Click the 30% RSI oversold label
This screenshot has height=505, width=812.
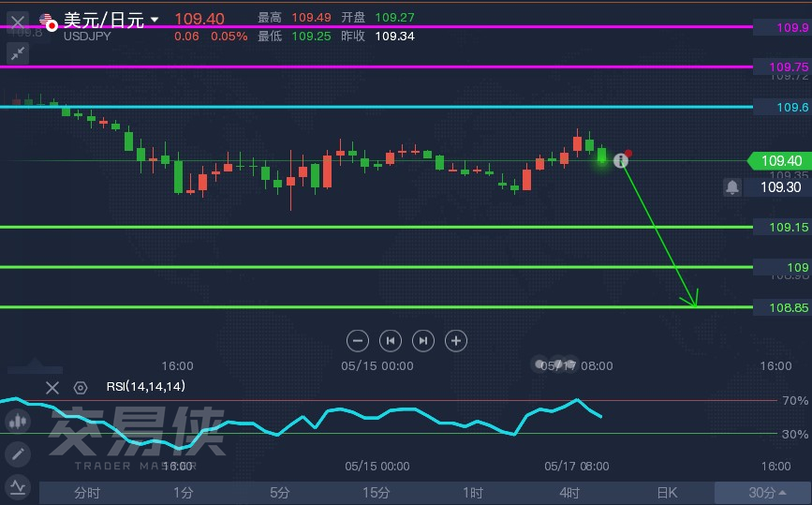point(795,434)
